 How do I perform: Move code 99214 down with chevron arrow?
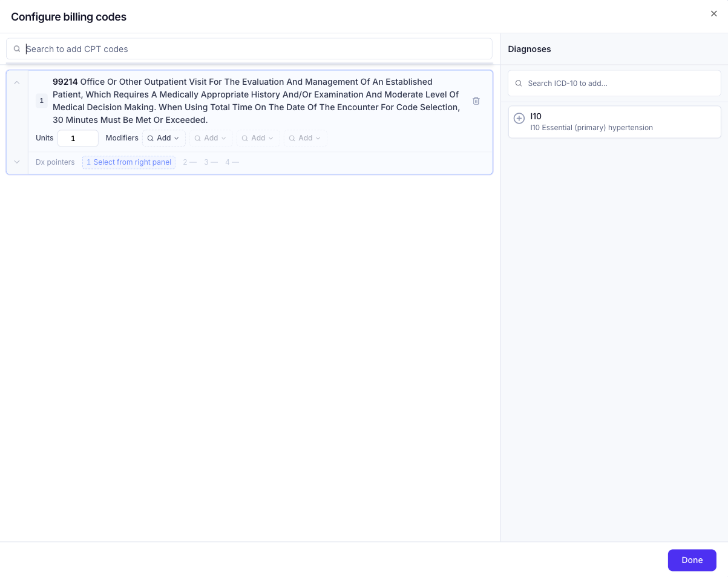(17, 162)
